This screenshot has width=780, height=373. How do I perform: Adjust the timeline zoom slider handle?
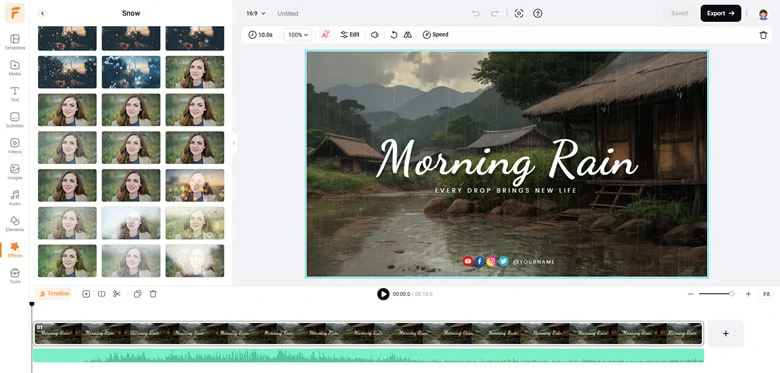click(731, 294)
